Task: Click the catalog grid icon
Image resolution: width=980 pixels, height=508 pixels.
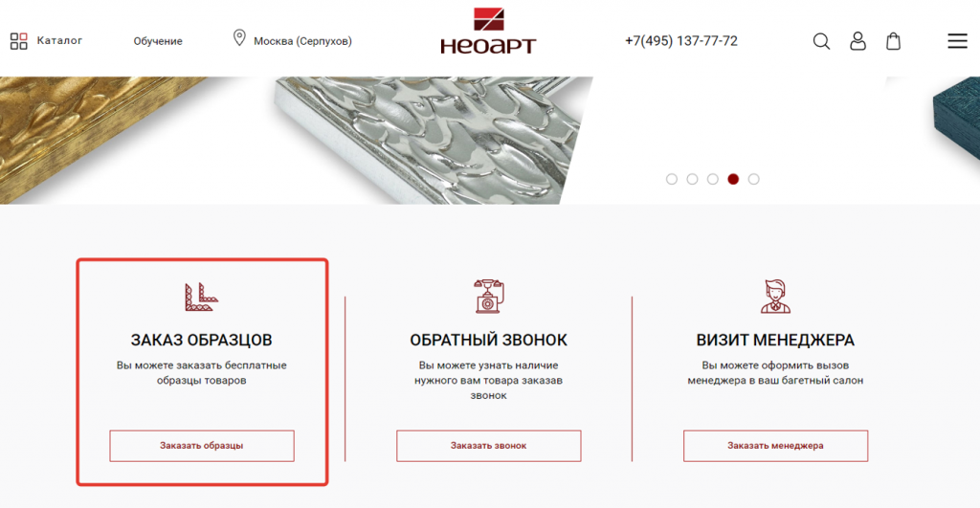Action: pyautogui.click(x=19, y=41)
